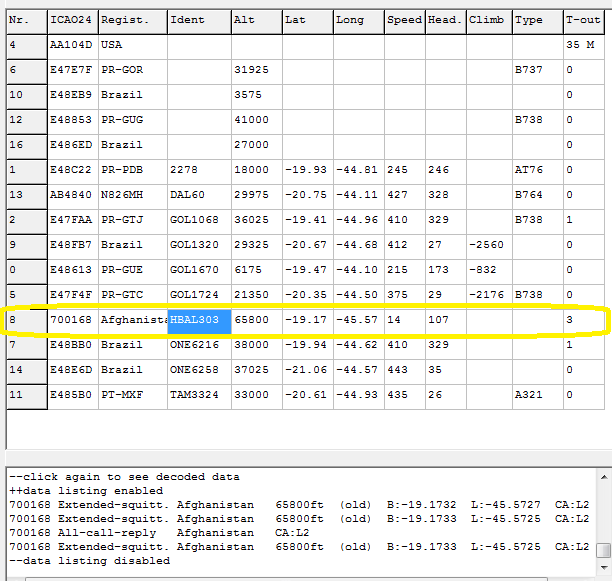Select the DAL60 flight ident cell

[198, 195]
